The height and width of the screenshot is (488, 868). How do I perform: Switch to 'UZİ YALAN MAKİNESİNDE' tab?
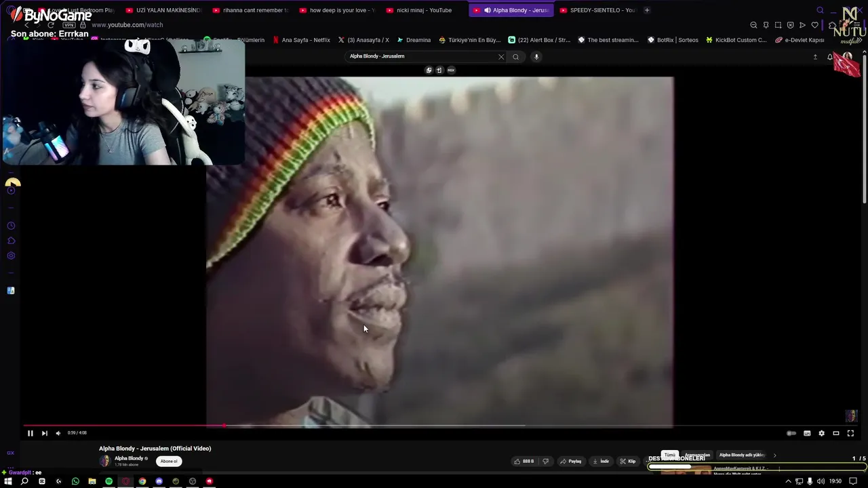pos(164,10)
